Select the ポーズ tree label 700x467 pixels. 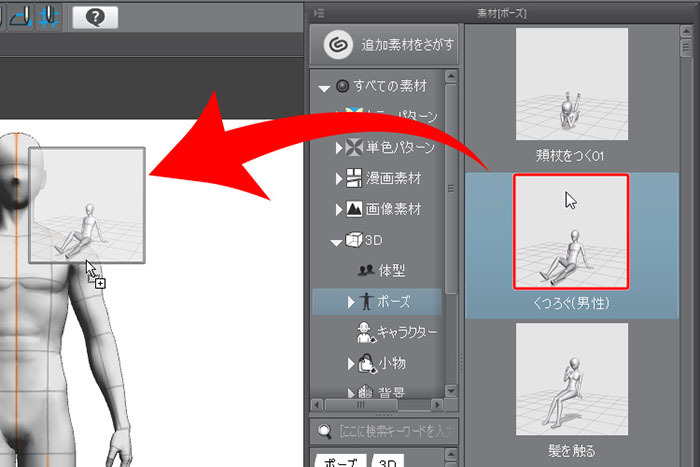tap(394, 302)
